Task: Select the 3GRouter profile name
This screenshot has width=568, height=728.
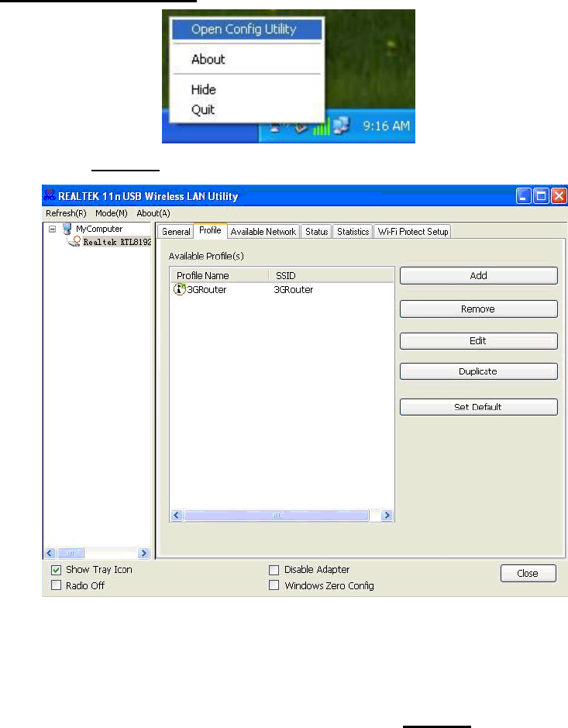Action: pos(206,290)
